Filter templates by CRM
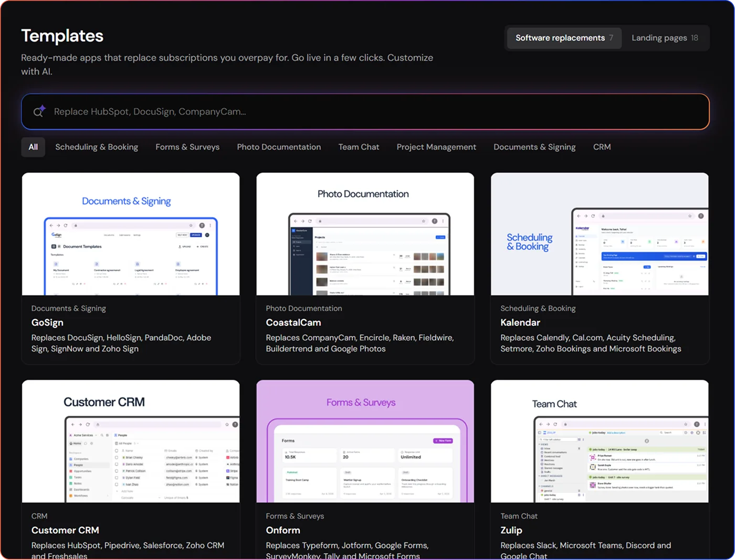Screen dimensions: 735x560 pos(602,147)
